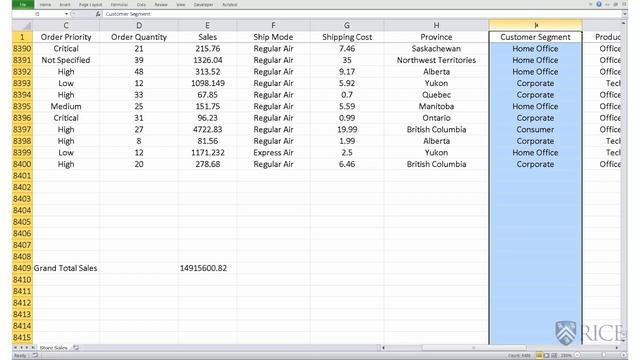The width and height of the screenshot is (640, 360).
Task: Click in the Name Box field
Action: pyautogui.click(x=38, y=14)
